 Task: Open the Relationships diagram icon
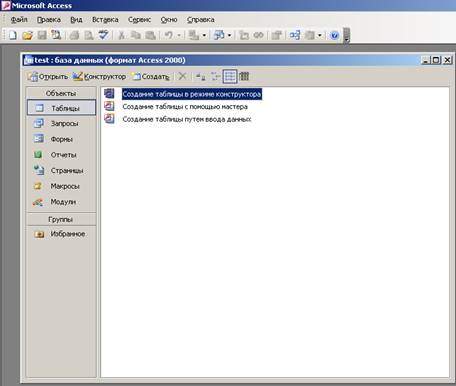[295, 35]
